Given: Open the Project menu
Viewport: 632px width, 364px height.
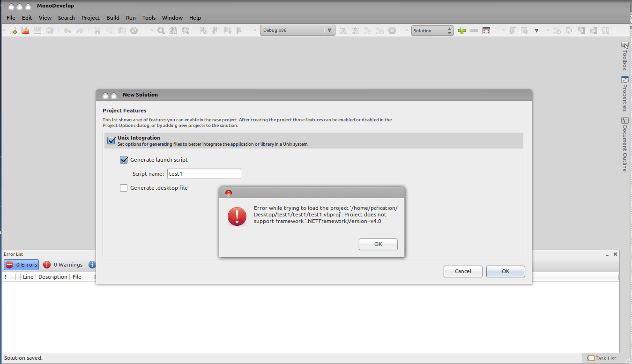Looking at the screenshot, I should point(90,18).
